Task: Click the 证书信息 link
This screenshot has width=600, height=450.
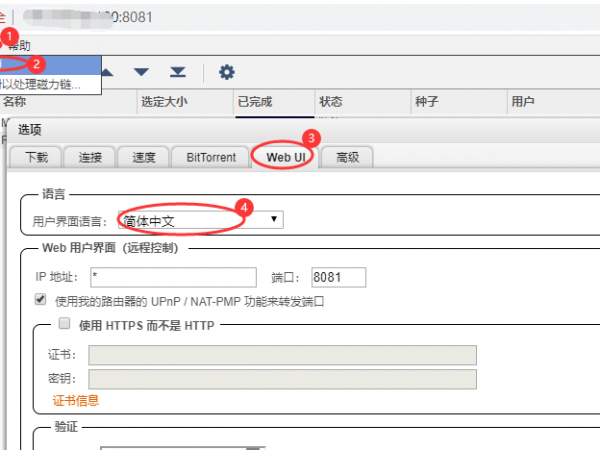Action: click(75, 401)
